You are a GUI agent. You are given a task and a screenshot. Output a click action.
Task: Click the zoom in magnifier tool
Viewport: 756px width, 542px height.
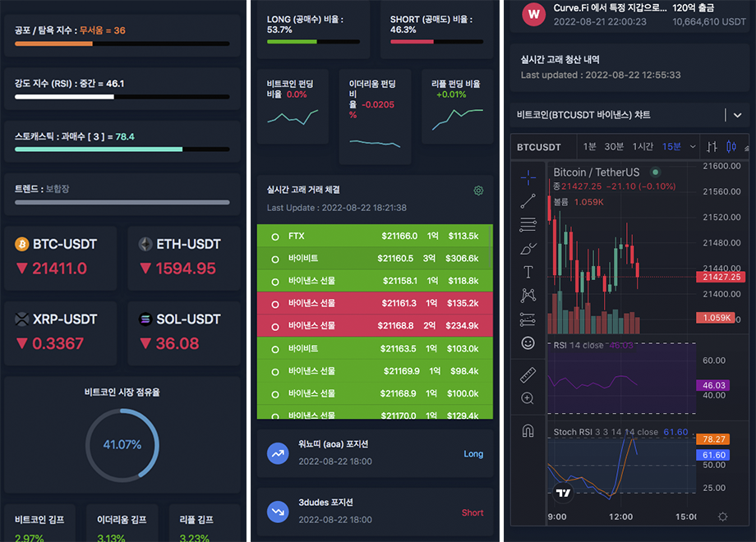coord(528,399)
